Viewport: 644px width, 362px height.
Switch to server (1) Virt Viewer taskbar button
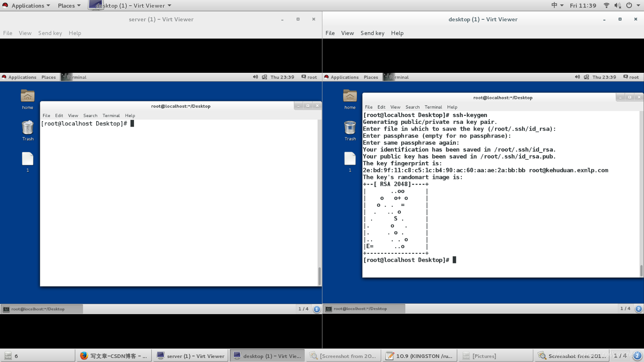point(190,356)
